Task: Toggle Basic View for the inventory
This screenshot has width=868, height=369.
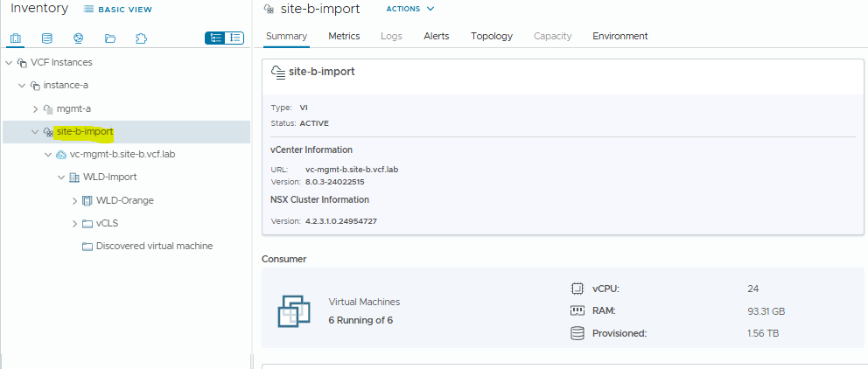Action: coord(118,10)
